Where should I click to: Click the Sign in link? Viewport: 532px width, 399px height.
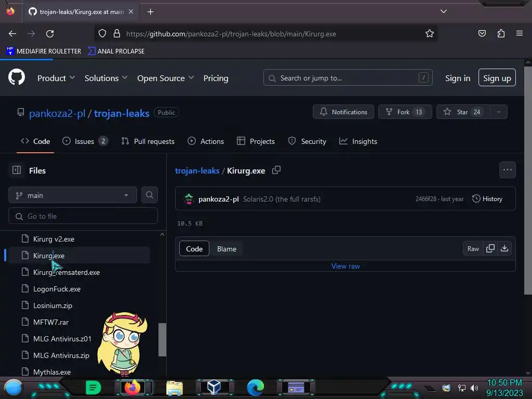click(458, 78)
